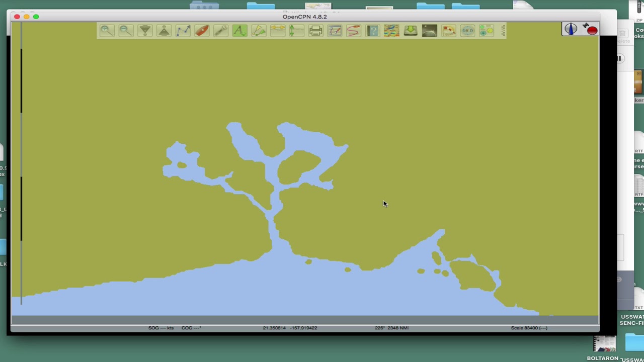Toggle tracking with the red squiggle icon
The image size is (644, 362).
point(353,31)
